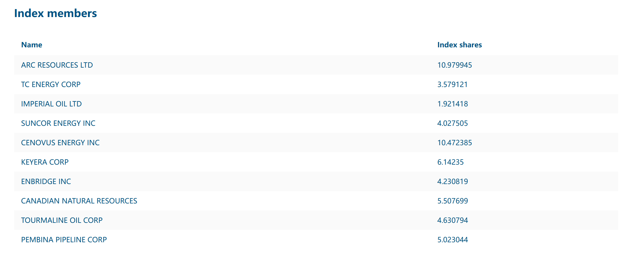644x279 pixels.
Task: Open the KEYERA CORP link
Action: (45, 162)
